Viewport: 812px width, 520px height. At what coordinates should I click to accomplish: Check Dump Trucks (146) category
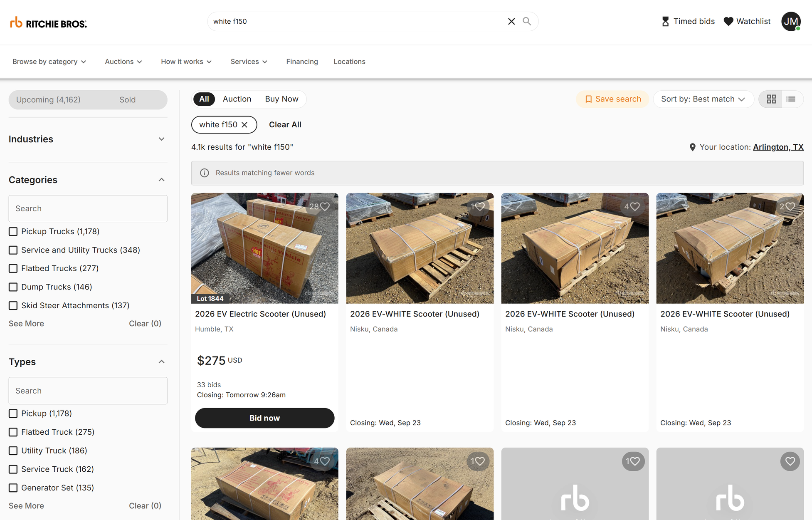tap(13, 287)
